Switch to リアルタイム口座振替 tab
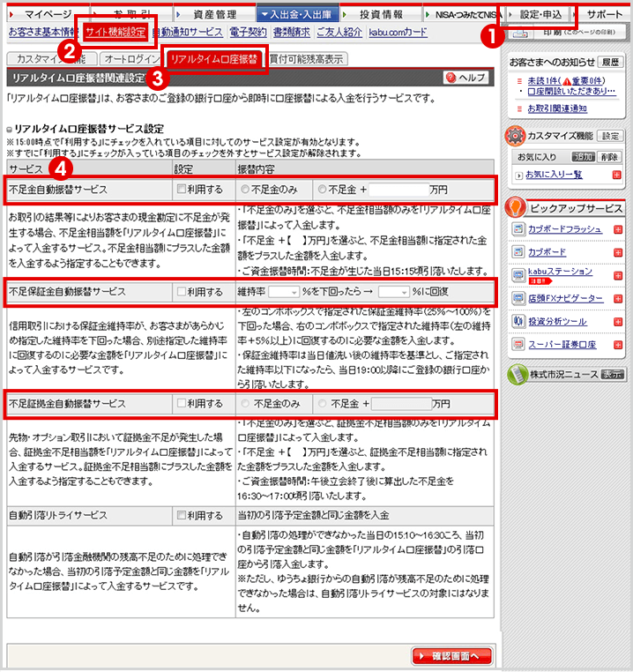This screenshot has width=633, height=672. tap(214, 59)
